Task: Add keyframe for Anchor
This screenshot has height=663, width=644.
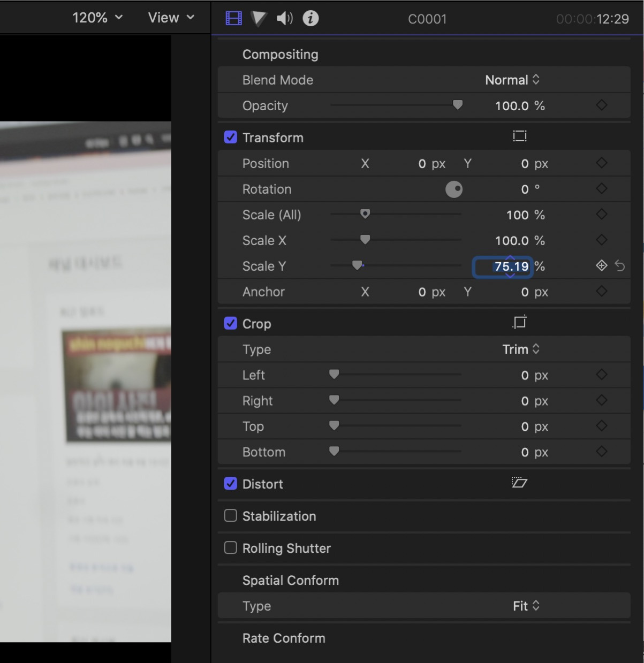Action: click(x=602, y=291)
